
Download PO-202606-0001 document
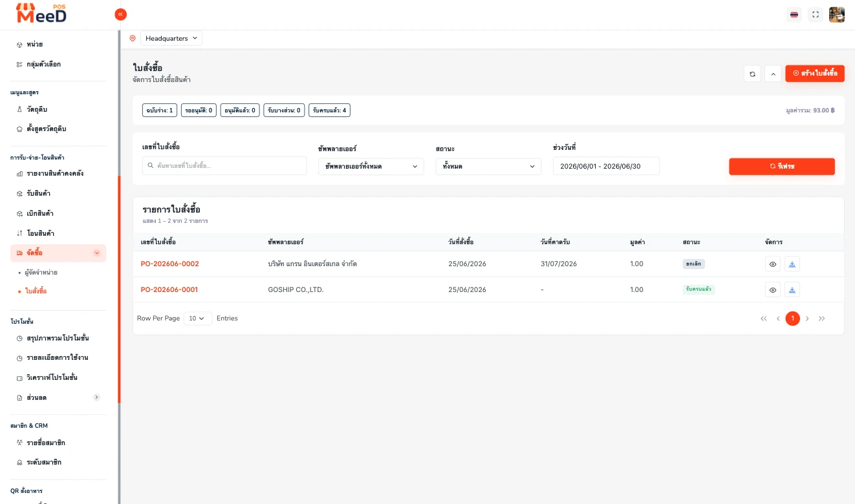coord(792,289)
